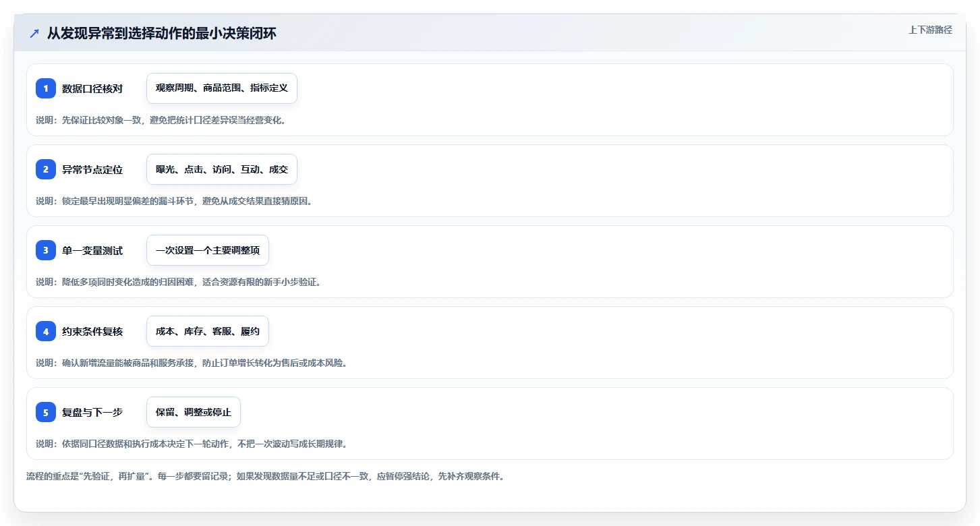Click the note starting 说明：降低多项同时变化
The height and width of the screenshot is (526, 980).
[x=181, y=282]
